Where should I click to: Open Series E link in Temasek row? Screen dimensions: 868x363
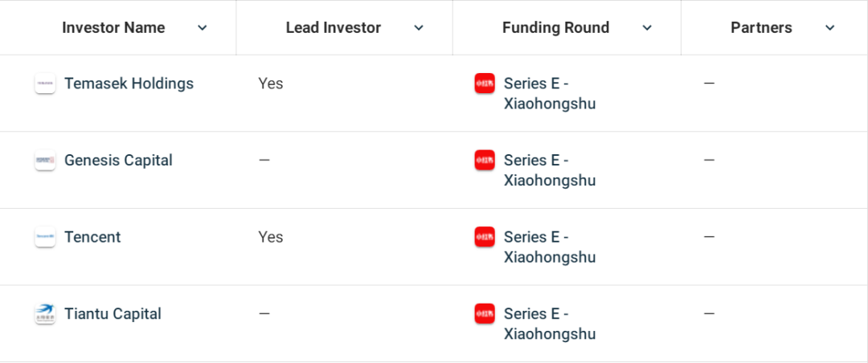550,93
